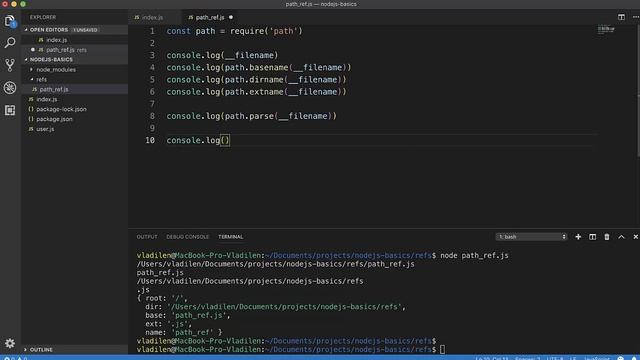Open the Debug view in activity bar
Screen dimensions: 640x360
[10, 87]
